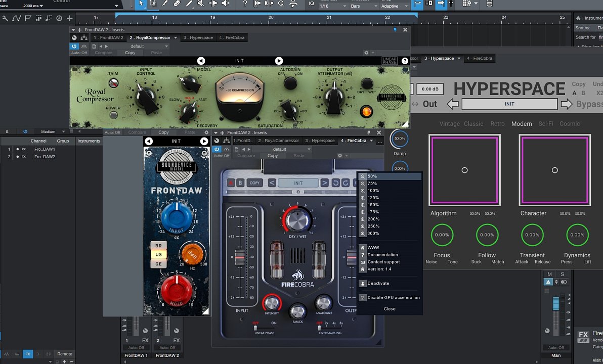This screenshot has height=364, width=603.
Task: Switch to the 3 - Hyperspace insert tab
Action: click(x=198, y=37)
